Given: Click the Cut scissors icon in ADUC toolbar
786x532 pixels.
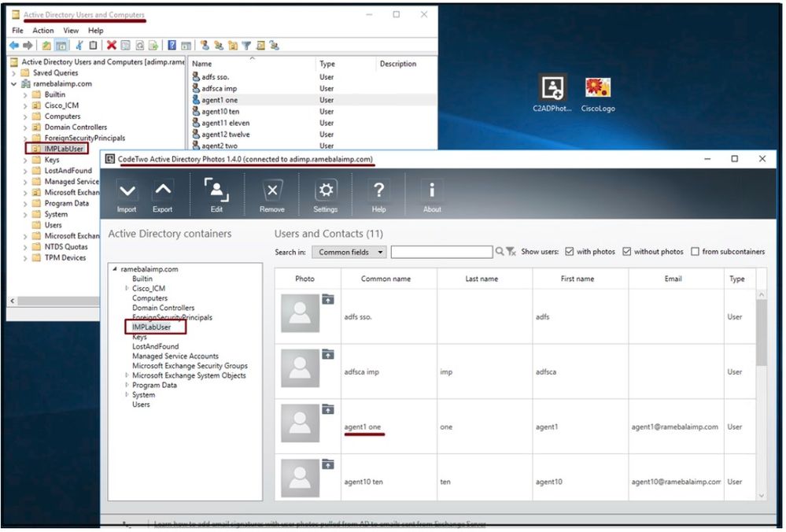Looking at the screenshot, I should 79,46.
